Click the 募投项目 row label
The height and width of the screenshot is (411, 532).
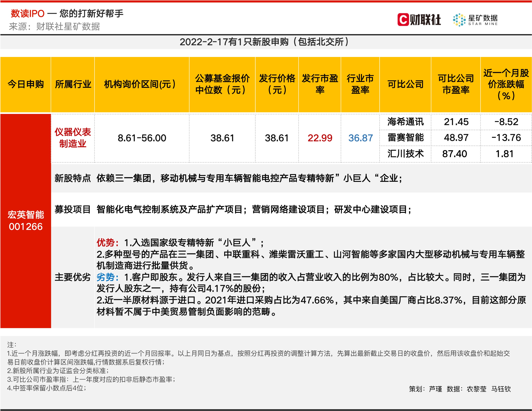(x=73, y=209)
